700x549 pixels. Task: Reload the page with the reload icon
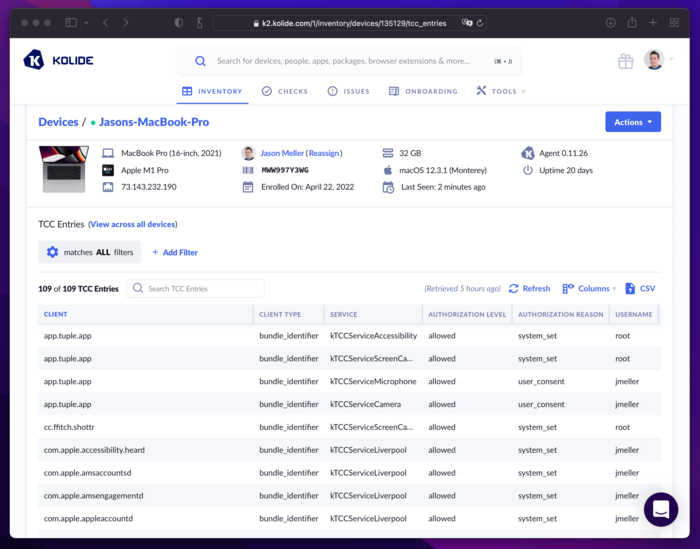(480, 23)
